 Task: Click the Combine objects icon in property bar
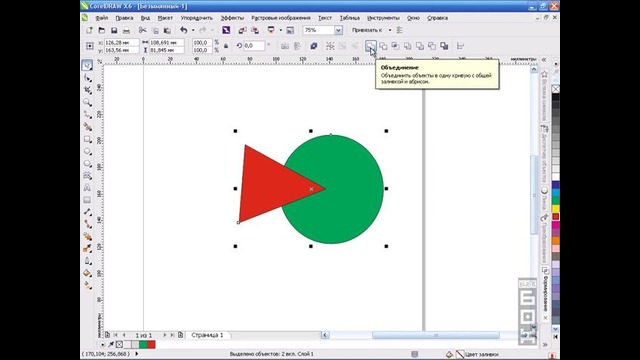coord(313,46)
